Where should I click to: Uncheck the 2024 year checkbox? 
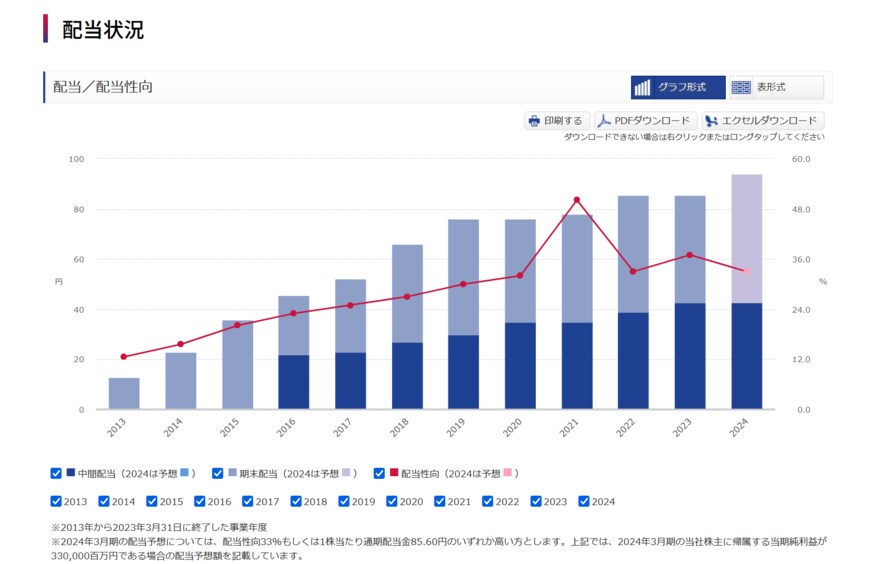point(584,502)
